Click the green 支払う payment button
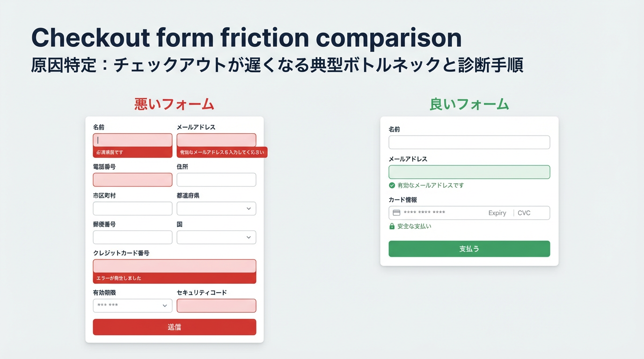The width and height of the screenshot is (644, 359). [x=469, y=249]
